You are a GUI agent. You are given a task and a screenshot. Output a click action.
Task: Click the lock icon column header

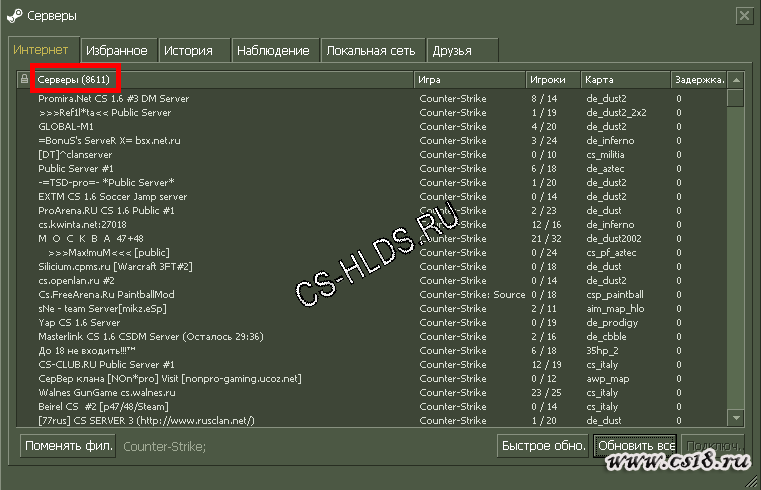(24, 79)
